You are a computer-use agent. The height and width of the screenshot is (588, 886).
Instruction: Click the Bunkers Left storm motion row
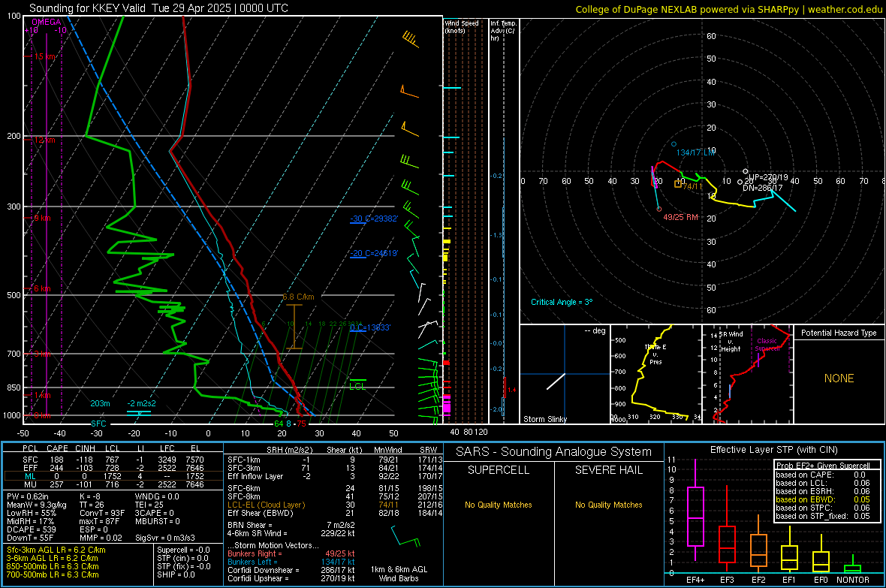tap(291, 562)
